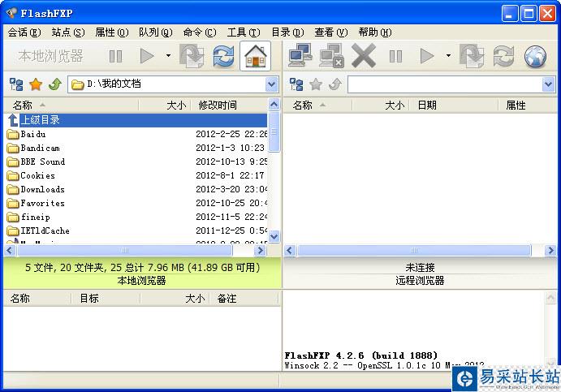
Task: Select the IETldCache folder
Action: tap(136, 230)
